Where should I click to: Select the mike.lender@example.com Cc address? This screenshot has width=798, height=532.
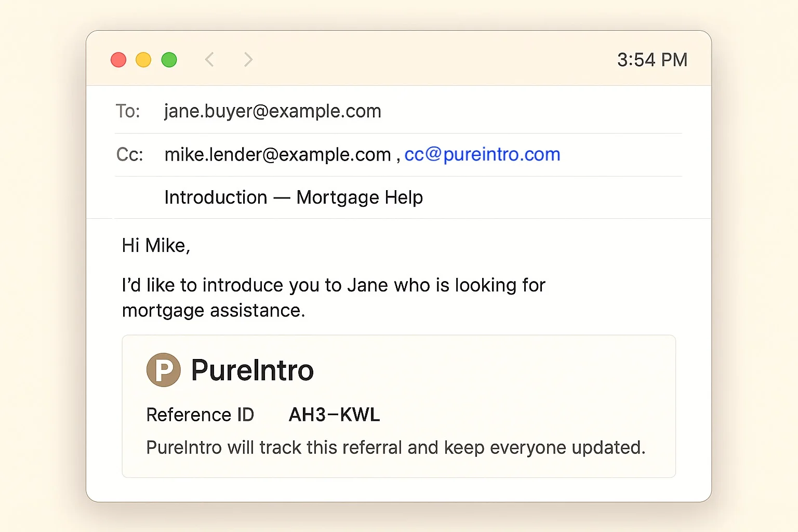click(277, 154)
